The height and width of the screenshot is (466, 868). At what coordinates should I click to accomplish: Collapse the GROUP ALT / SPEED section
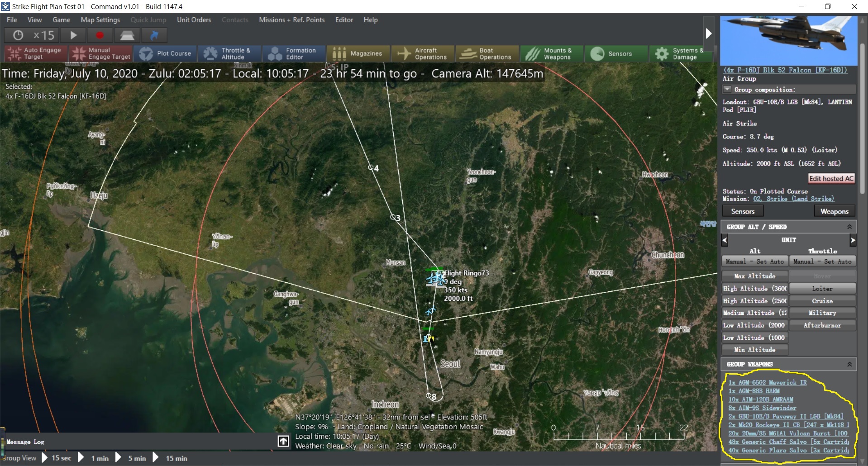849,227
